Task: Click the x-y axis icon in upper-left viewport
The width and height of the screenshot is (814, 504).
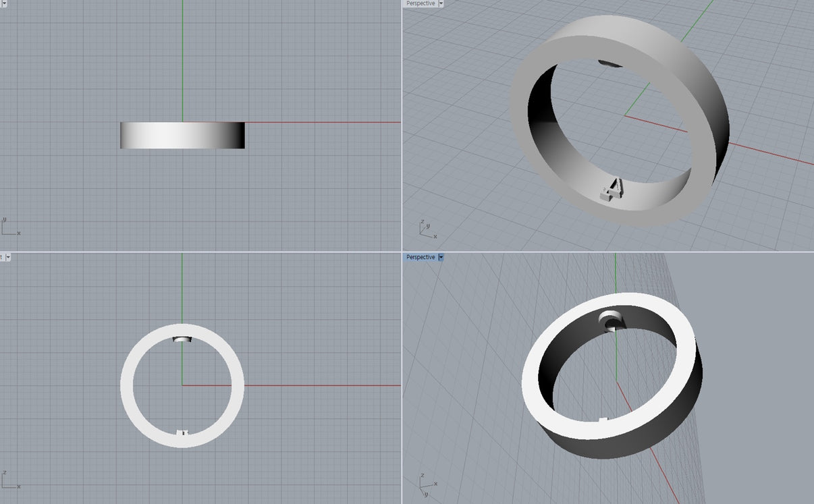Action: click(x=9, y=228)
